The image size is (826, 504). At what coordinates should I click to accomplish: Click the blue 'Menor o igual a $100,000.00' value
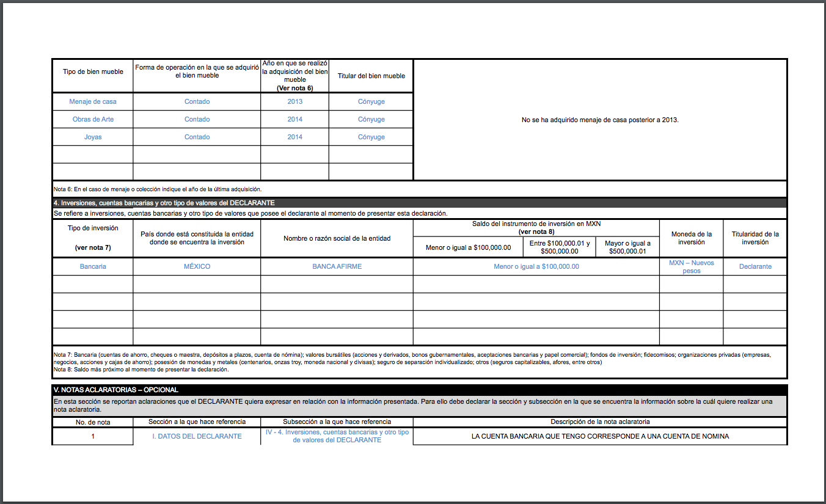tap(536, 266)
